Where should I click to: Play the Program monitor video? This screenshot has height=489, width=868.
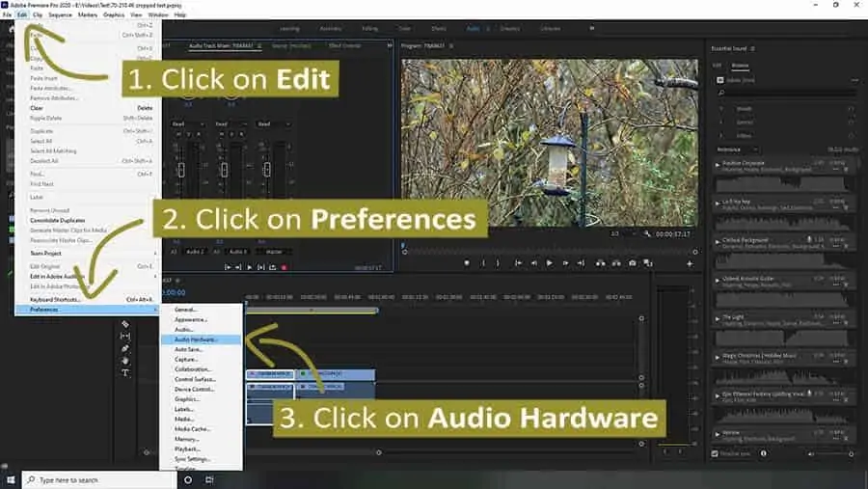[x=549, y=263]
